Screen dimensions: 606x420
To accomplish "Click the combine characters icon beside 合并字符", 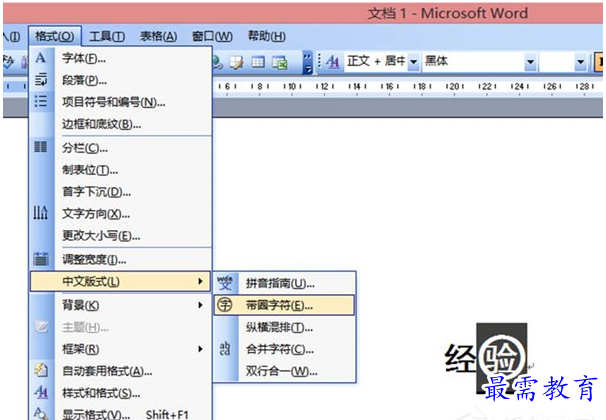I will 225,349.
